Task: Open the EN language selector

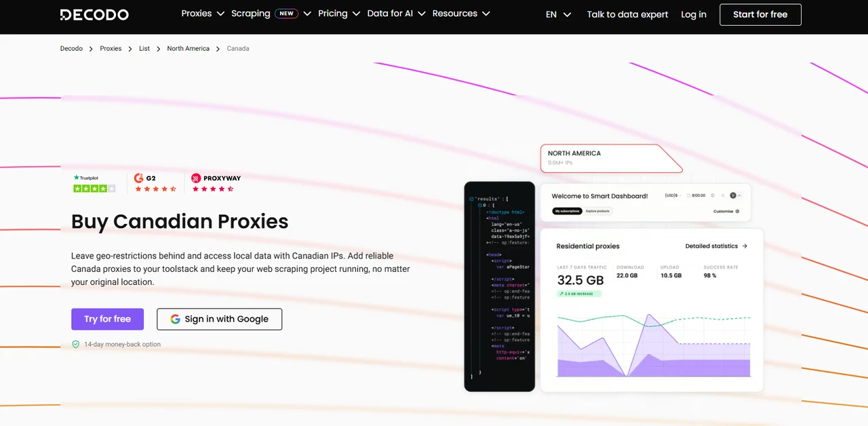Action: (558, 14)
